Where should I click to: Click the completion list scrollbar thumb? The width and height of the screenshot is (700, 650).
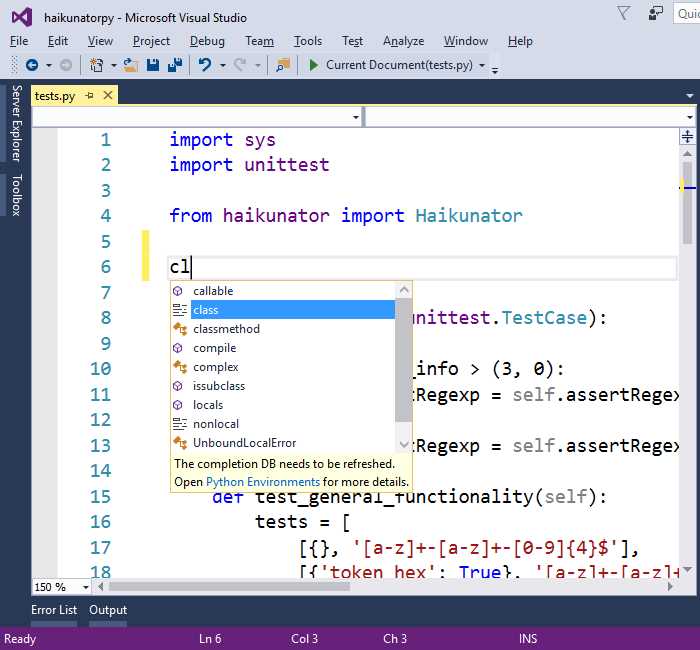[404, 360]
